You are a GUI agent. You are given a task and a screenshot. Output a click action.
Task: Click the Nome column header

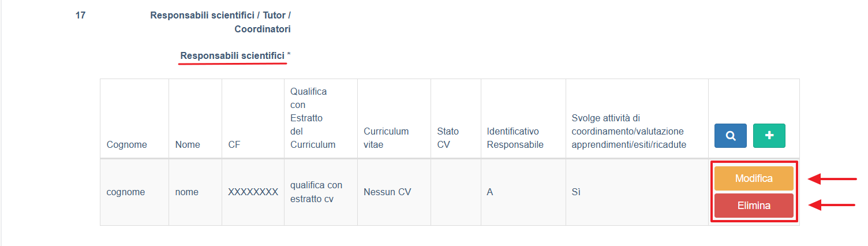(188, 144)
